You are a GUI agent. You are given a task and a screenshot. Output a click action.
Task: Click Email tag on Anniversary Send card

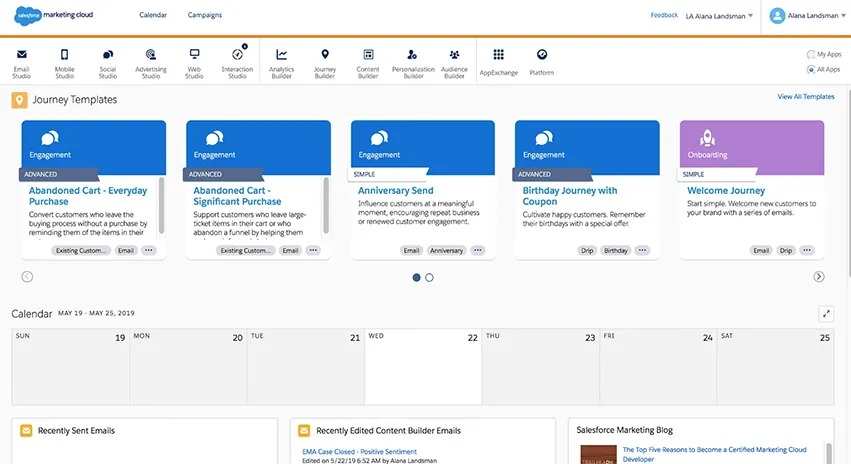pos(411,250)
